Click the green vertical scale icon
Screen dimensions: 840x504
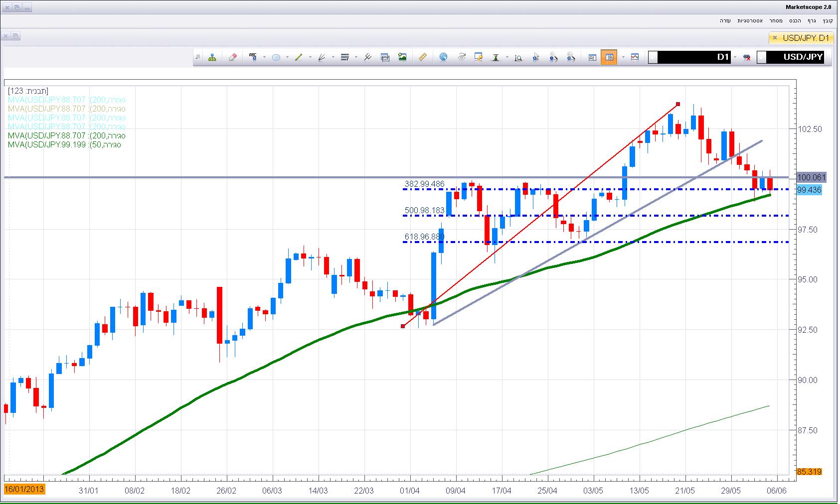496,57
